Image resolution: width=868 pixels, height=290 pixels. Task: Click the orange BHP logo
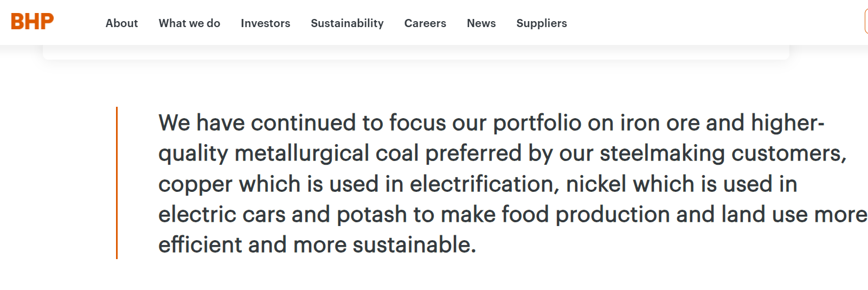(32, 22)
